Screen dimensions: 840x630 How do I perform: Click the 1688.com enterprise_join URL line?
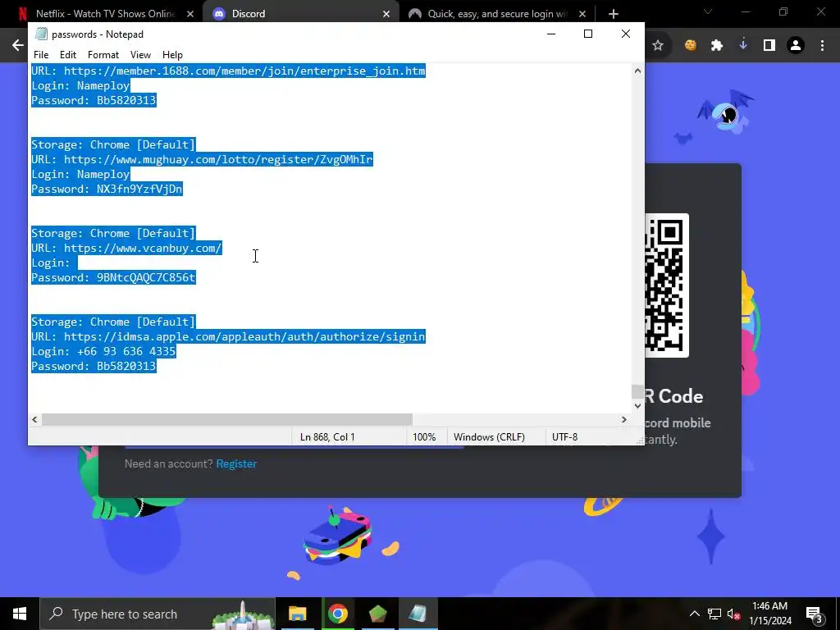coord(228,71)
